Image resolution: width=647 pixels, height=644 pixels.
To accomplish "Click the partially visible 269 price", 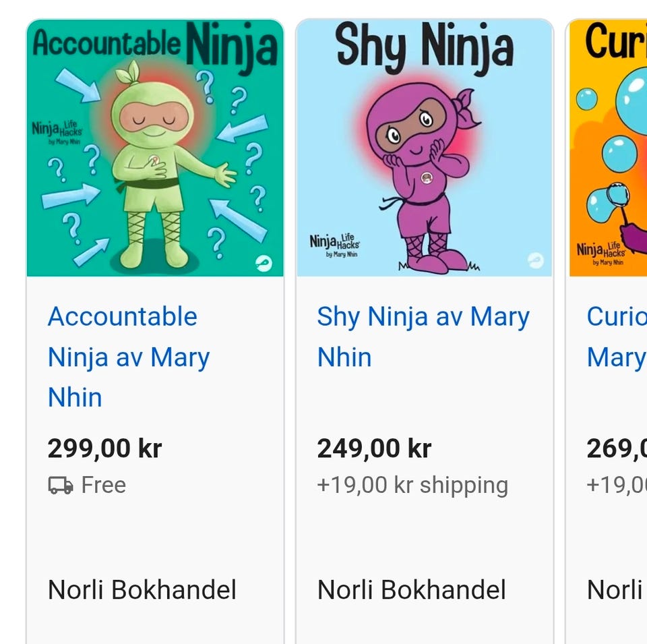I will [616, 448].
